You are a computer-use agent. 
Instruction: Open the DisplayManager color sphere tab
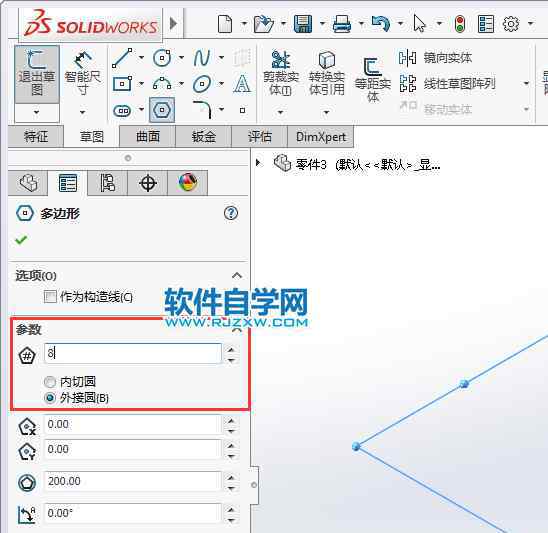[188, 182]
